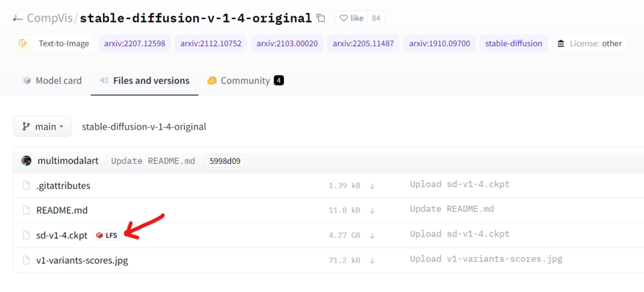Click the License: other tag
Screen dimensions: 644x292
click(590, 43)
